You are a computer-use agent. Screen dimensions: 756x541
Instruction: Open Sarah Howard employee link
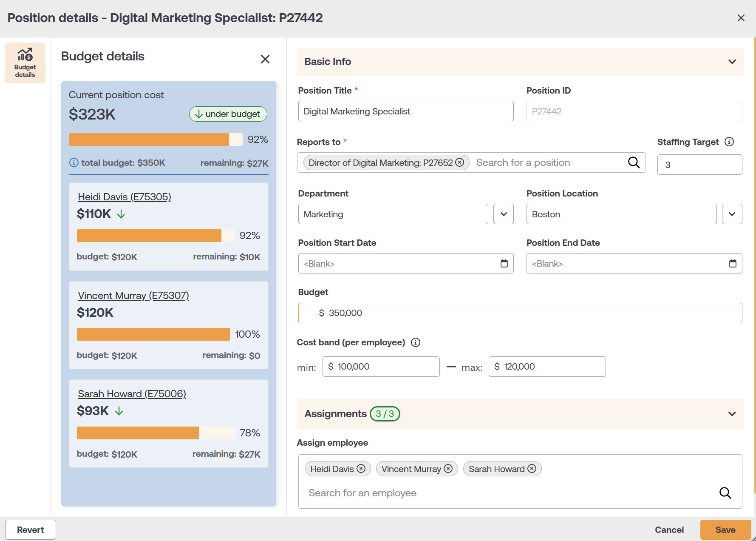pos(132,394)
